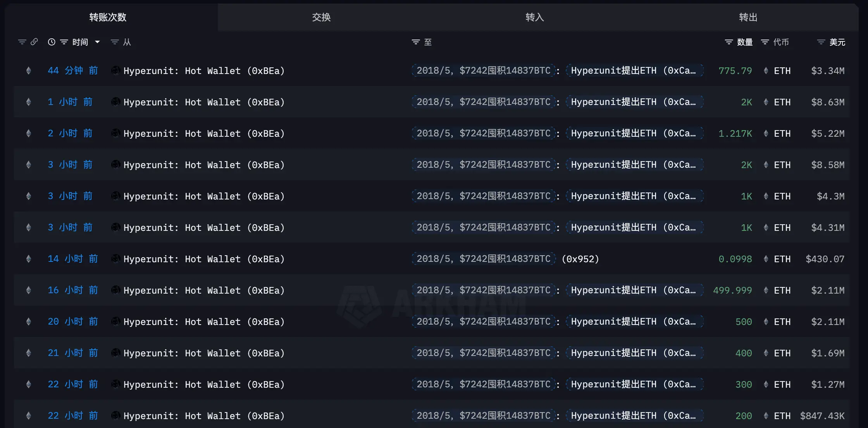The height and width of the screenshot is (428, 868).
Task: Click the 300 amount value
Action: (x=744, y=385)
